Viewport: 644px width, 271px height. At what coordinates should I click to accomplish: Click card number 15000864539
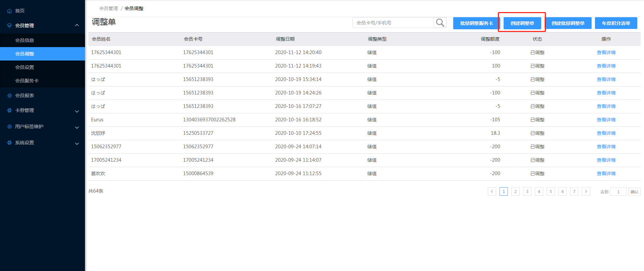coord(198,173)
